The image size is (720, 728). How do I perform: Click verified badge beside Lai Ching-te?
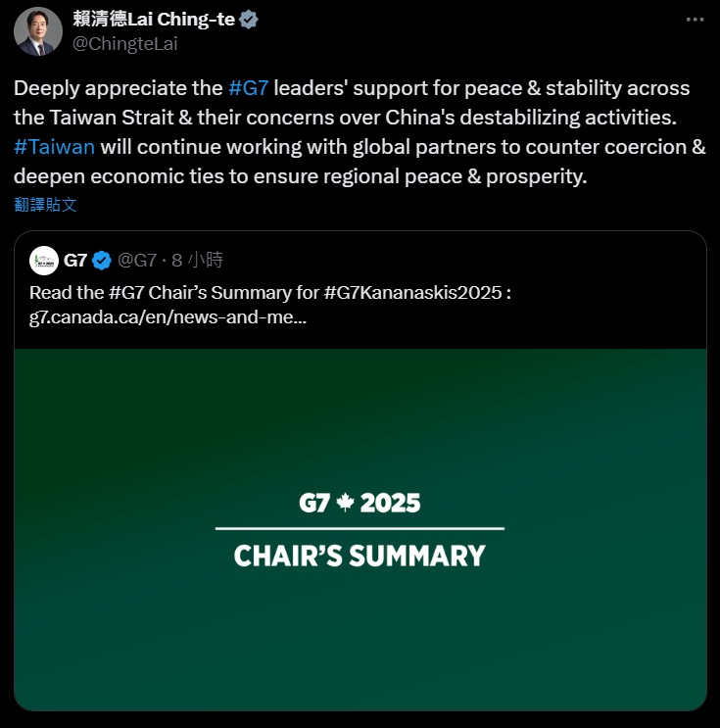[x=249, y=20]
